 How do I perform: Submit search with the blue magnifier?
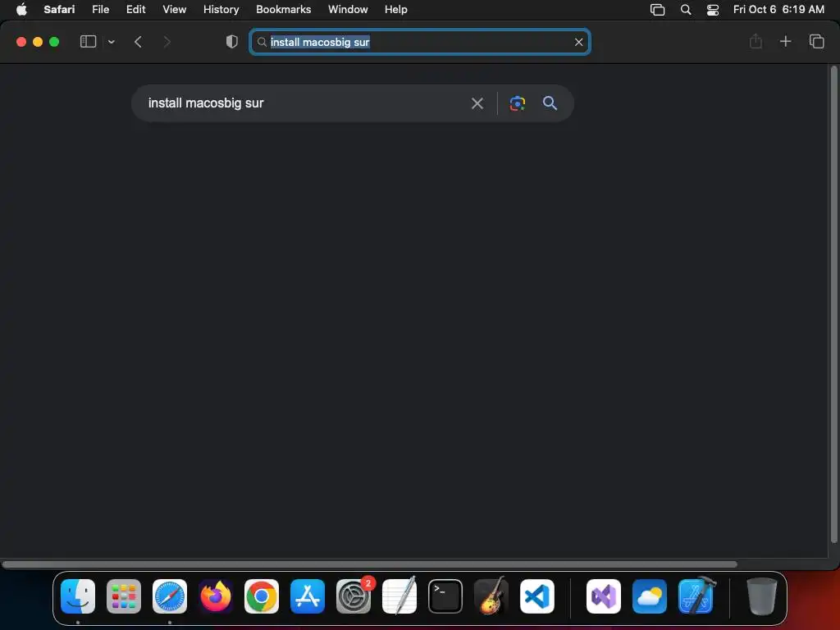(550, 103)
